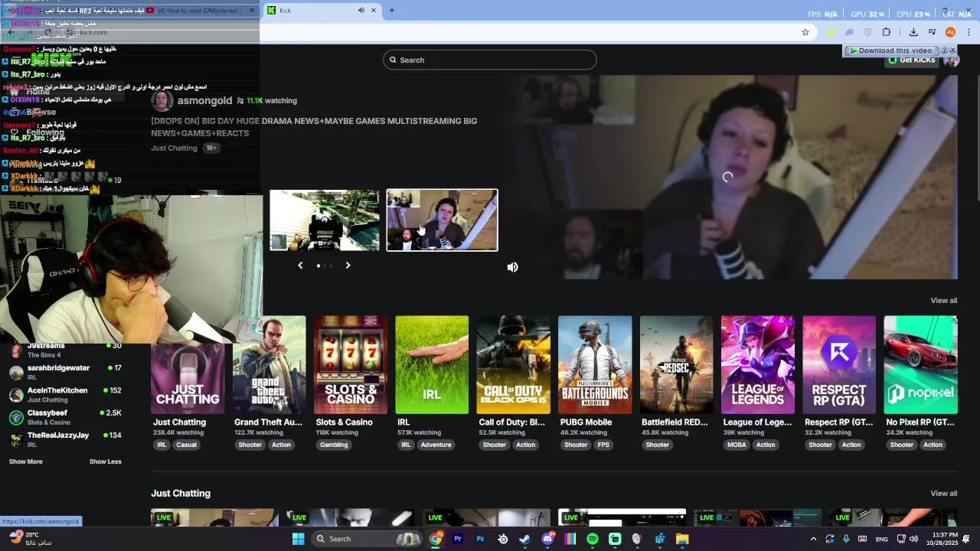Image resolution: width=980 pixels, height=551 pixels.
Task: Open a new browser tab
Action: coord(392,11)
